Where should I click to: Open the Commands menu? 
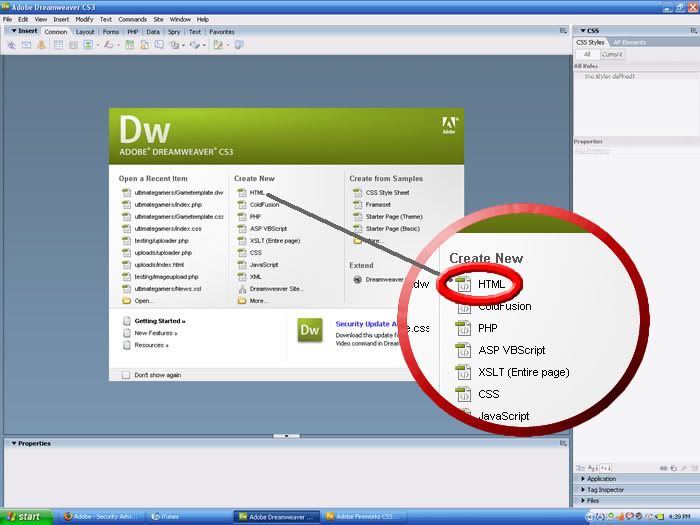tap(133, 20)
